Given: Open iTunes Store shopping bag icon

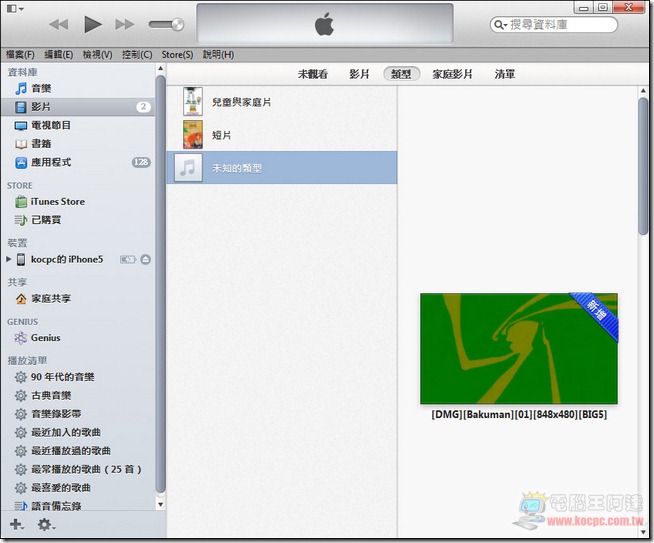Looking at the screenshot, I should (20, 202).
